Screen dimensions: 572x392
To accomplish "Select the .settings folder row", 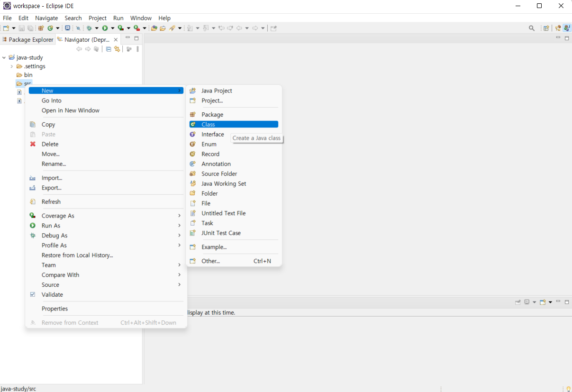I will pyautogui.click(x=31, y=66).
